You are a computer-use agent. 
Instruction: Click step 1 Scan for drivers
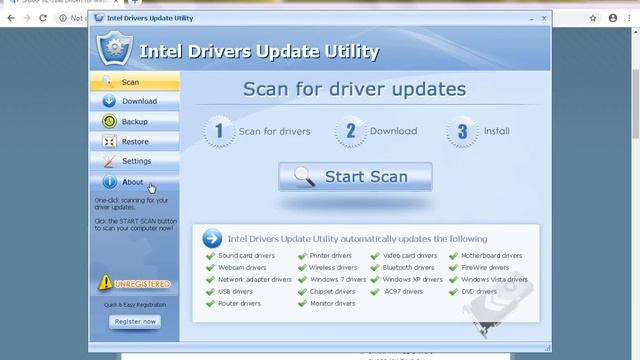(257, 131)
